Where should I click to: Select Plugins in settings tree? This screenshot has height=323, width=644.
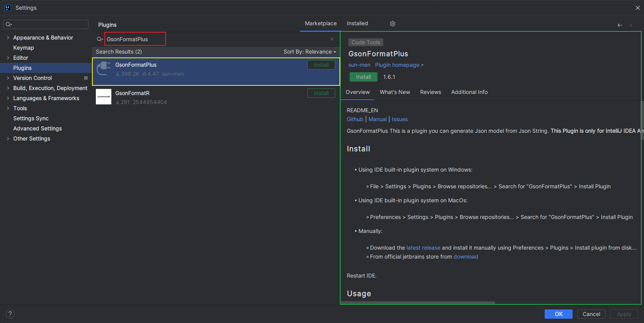pyautogui.click(x=46, y=68)
